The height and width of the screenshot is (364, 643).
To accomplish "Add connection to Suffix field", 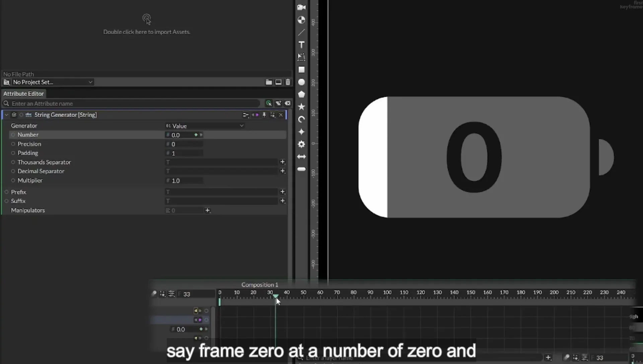I will coord(283,201).
